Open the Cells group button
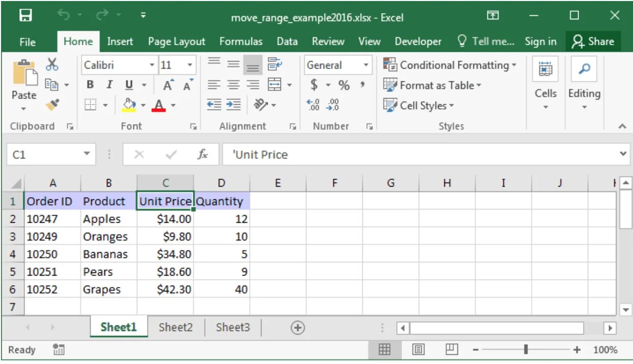This screenshot has width=633, height=364. [546, 84]
